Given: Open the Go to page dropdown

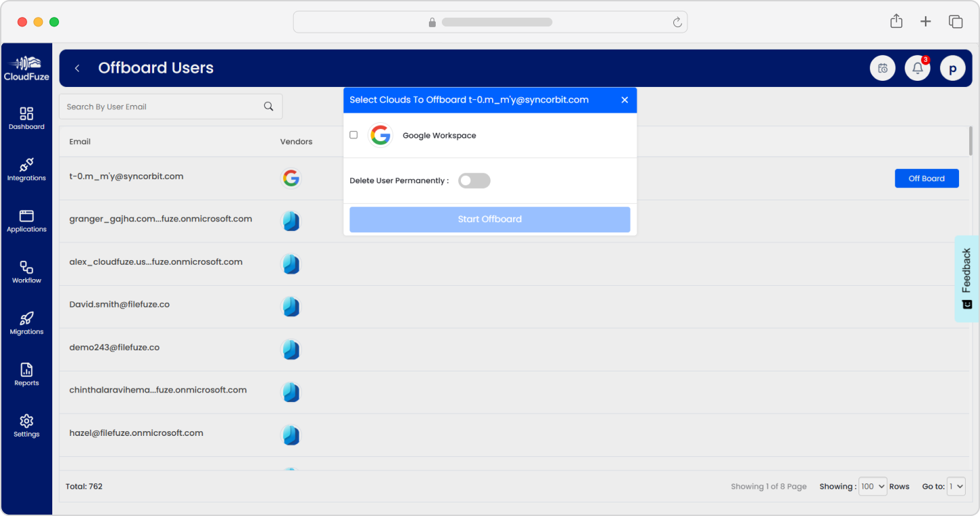Looking at the screenshot, I should click(x=956, y=486).
